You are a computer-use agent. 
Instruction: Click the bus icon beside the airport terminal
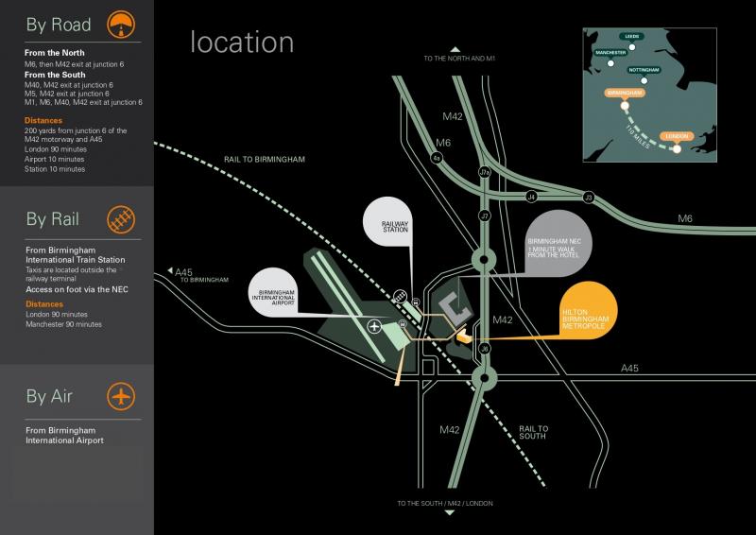click(x=403, y=323)
